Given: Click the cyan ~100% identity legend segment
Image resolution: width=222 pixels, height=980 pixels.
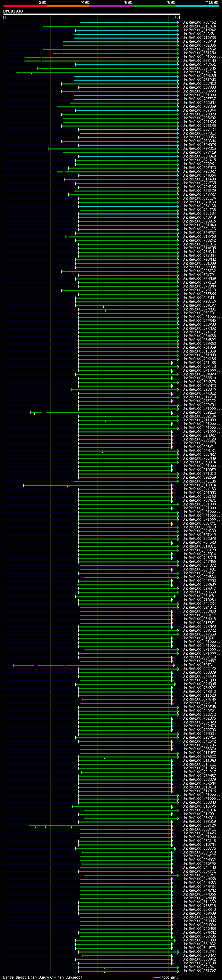Looking at the screenshot, I should 197,6.
